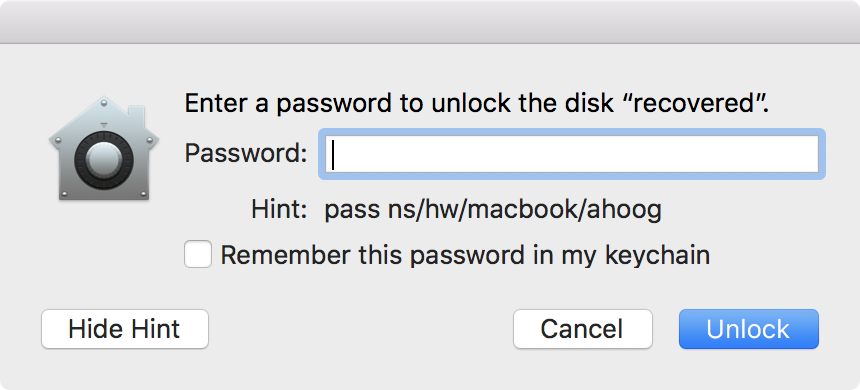Click the 'Hint:' label
This screenshot has width=860, height=390.
(279, 210)
